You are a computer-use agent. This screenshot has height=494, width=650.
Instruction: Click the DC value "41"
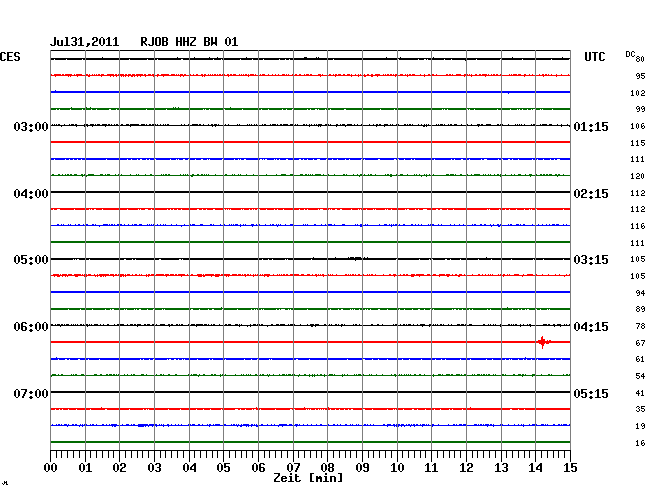point(640,393)
